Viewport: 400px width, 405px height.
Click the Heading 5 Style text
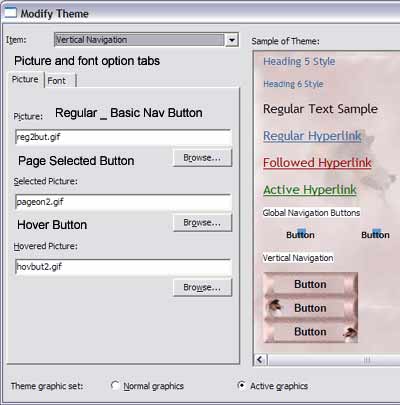pyautogui.click(x=299, y=61)
